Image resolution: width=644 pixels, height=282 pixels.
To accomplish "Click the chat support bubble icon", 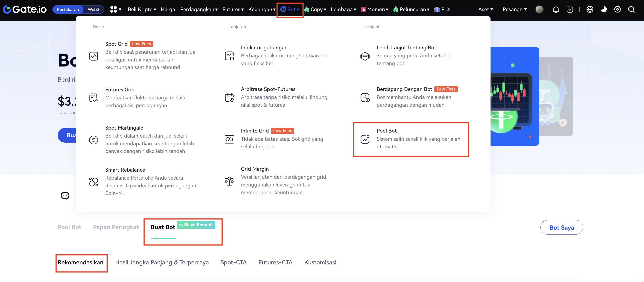I will [65, 195].
